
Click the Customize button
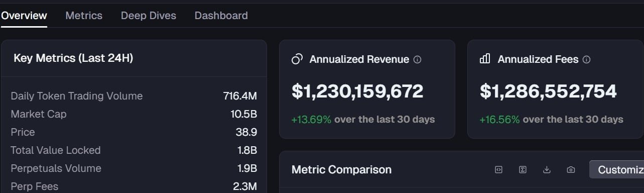point(616,170)
